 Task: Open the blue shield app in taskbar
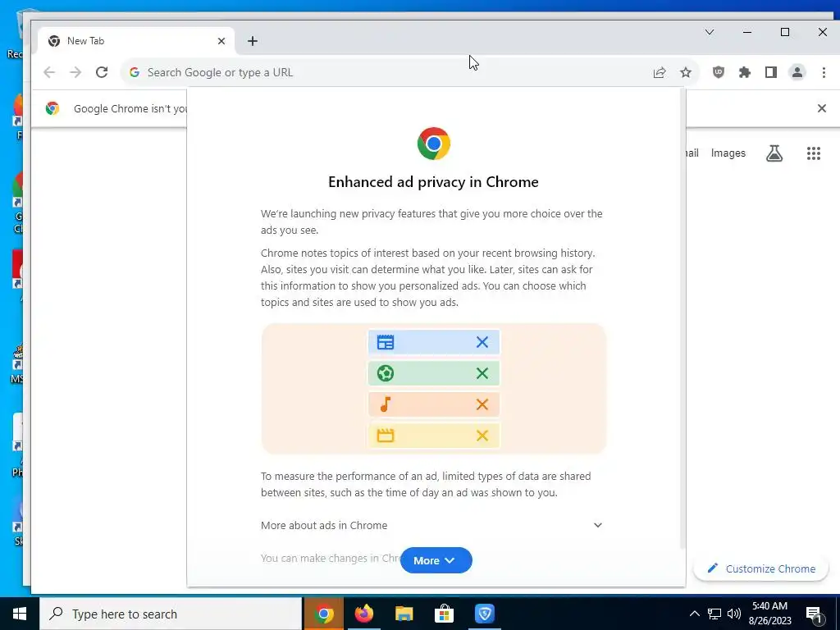[x=484, y=614]
